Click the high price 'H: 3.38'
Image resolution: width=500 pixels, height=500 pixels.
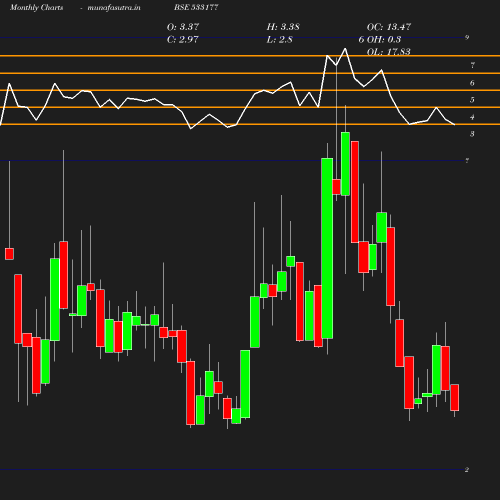[x=283, y=27]
